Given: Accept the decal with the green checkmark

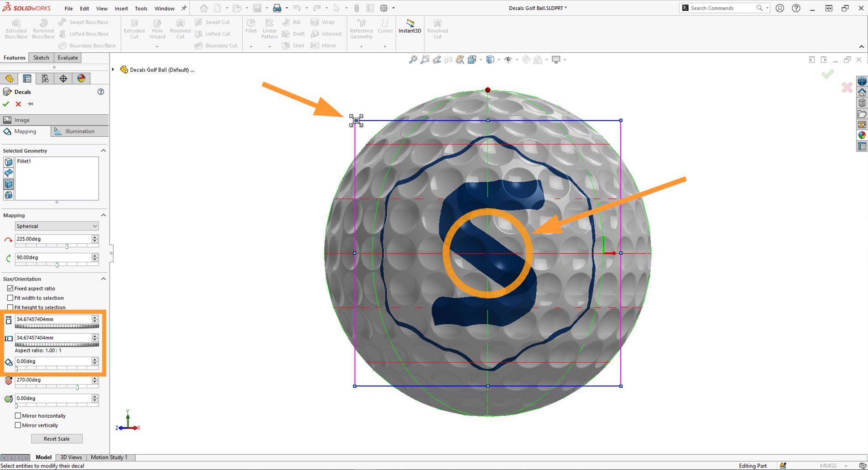Looking at the screenshot, I should (x=6, y=104).
